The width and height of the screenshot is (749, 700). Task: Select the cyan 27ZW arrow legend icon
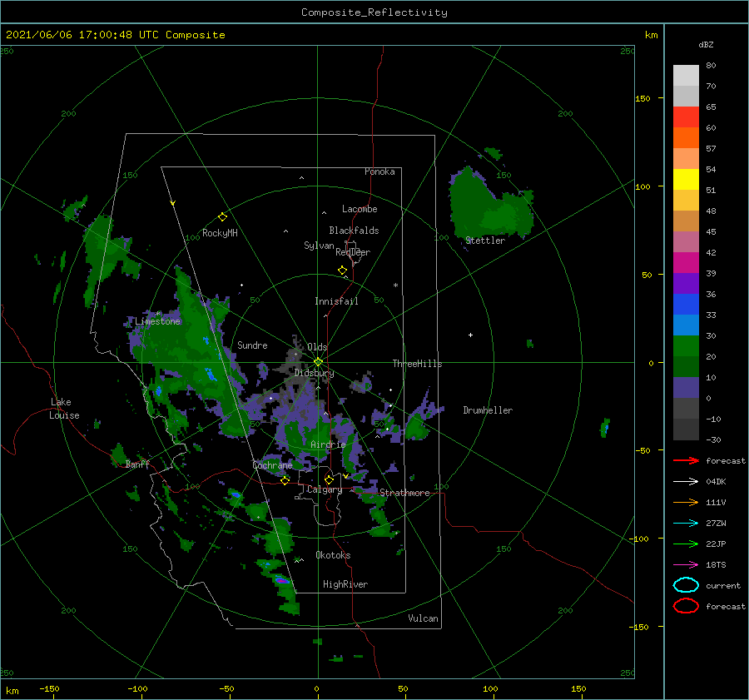click(686, 524)
